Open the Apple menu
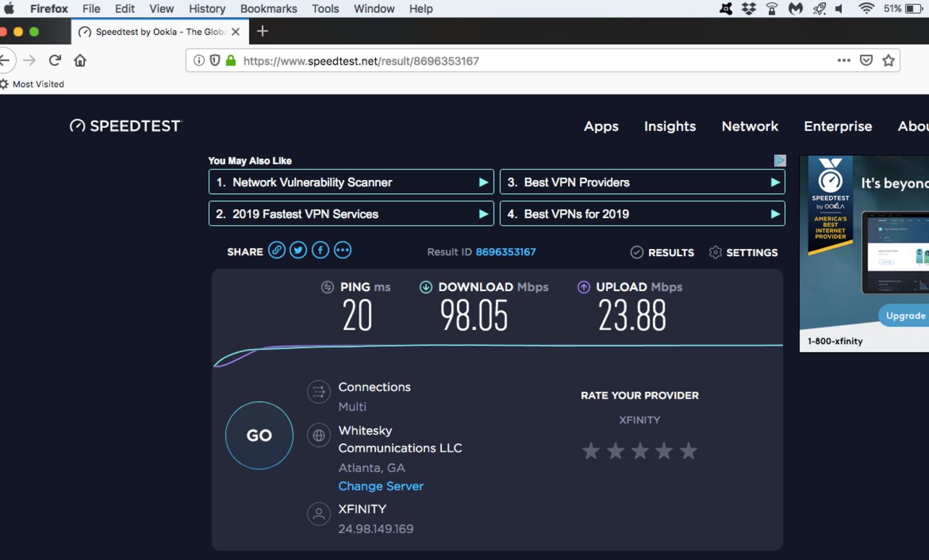 click(x=9, y=8)
